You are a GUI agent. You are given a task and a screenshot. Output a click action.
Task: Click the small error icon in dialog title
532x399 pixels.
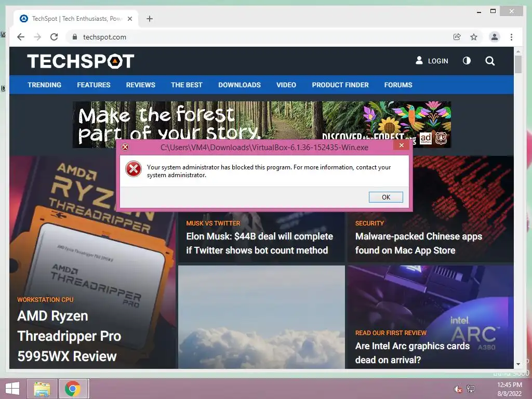click(x=125, y=147)
